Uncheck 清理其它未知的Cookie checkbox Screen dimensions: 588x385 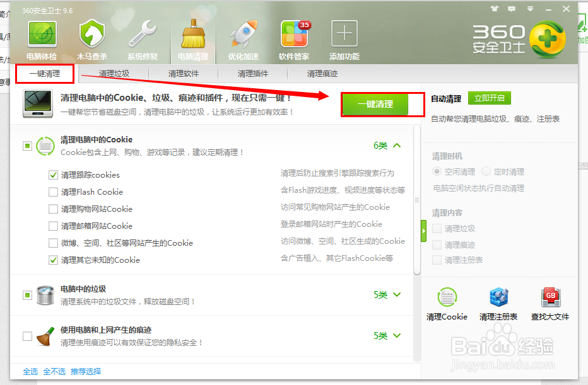point(53,260)
